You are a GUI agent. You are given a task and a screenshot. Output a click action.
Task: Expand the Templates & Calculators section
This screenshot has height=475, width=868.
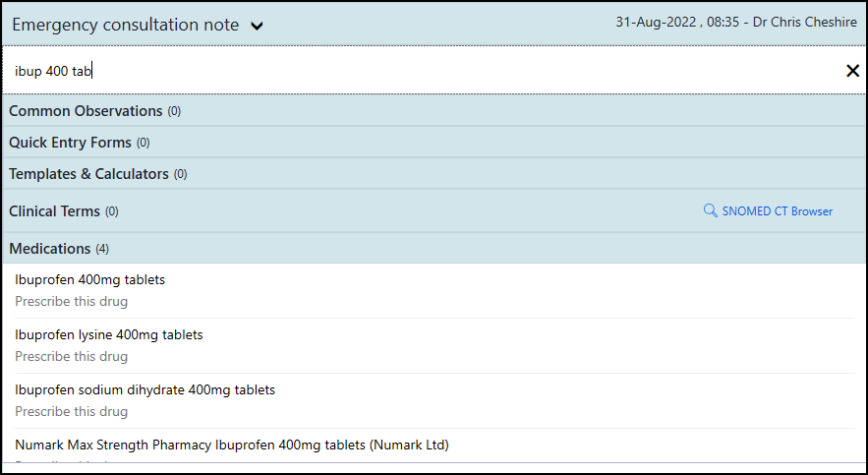click(88, 174)
